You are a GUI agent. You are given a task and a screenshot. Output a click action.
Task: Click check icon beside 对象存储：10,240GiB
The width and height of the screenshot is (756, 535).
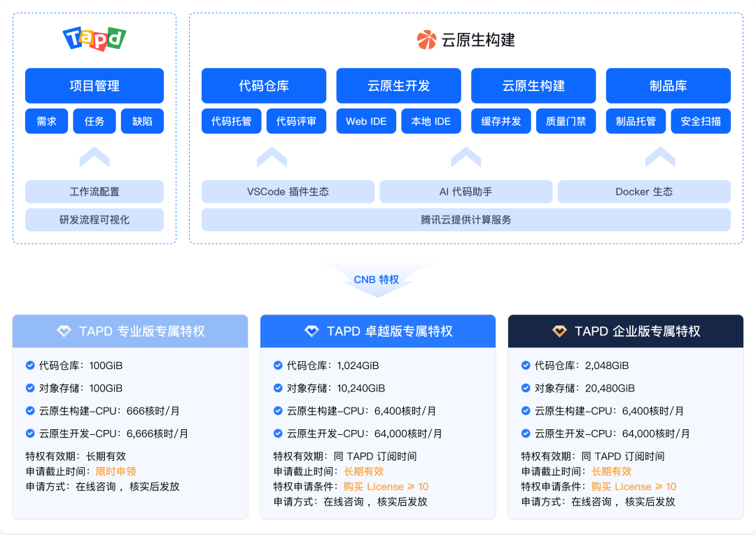click(278, 388)
